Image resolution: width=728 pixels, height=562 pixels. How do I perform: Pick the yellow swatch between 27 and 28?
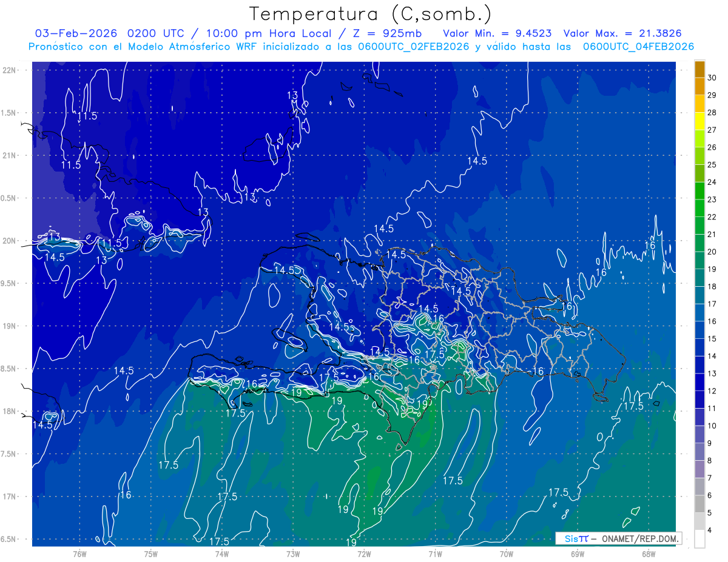699,121
